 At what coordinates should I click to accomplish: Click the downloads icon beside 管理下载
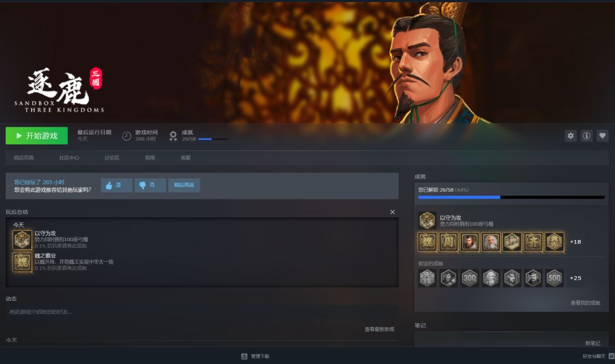tap(244, 356)
